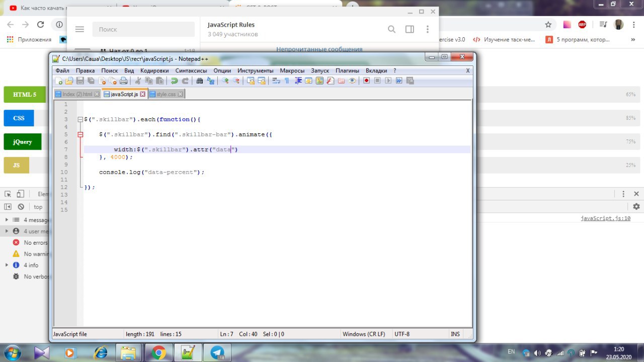
Task: Click the Chrome reload page button
Action: click(41, 24)
